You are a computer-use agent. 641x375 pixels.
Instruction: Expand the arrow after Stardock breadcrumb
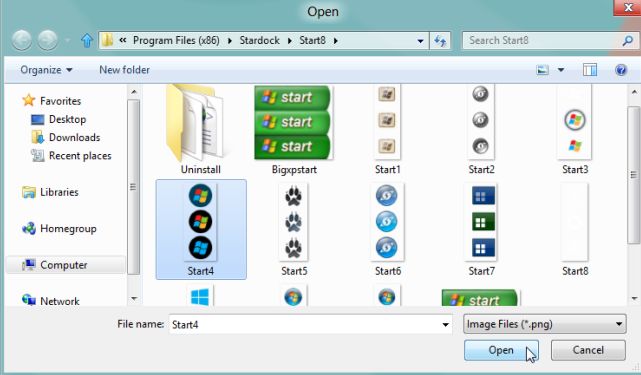tap(289, 40)
